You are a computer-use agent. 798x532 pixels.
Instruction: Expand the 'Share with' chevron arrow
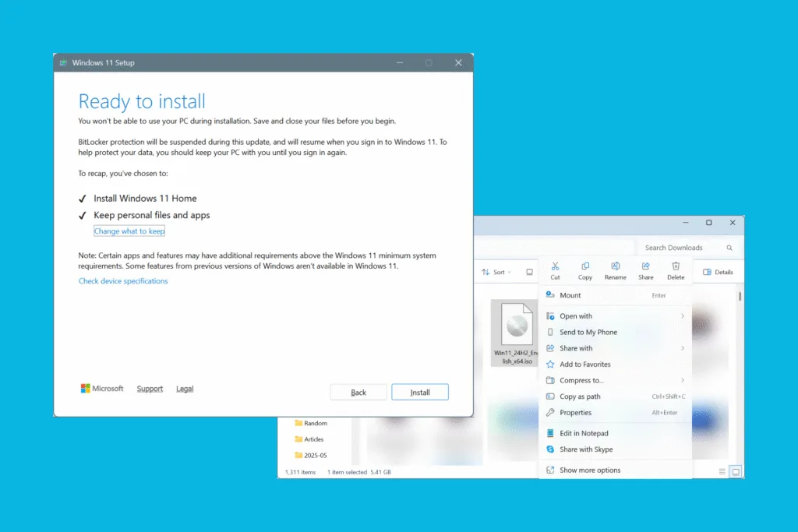[x=683, y=348]
